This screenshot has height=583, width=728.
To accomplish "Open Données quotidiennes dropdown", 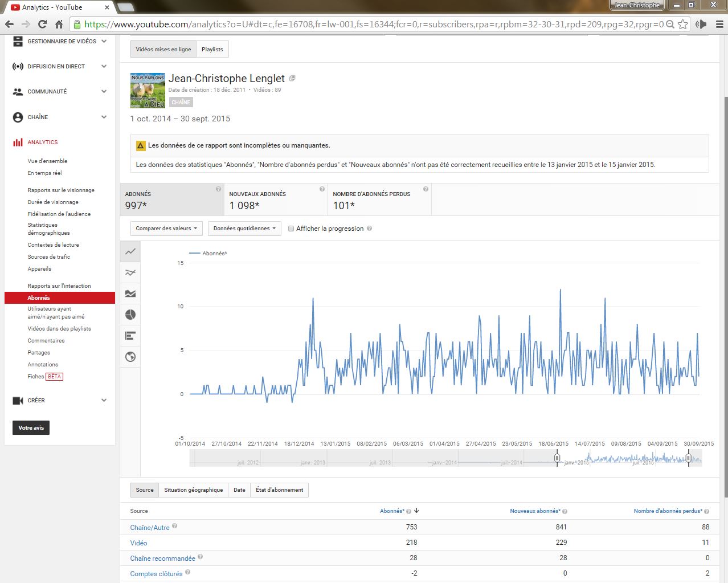I will click(x=244, y=229).
